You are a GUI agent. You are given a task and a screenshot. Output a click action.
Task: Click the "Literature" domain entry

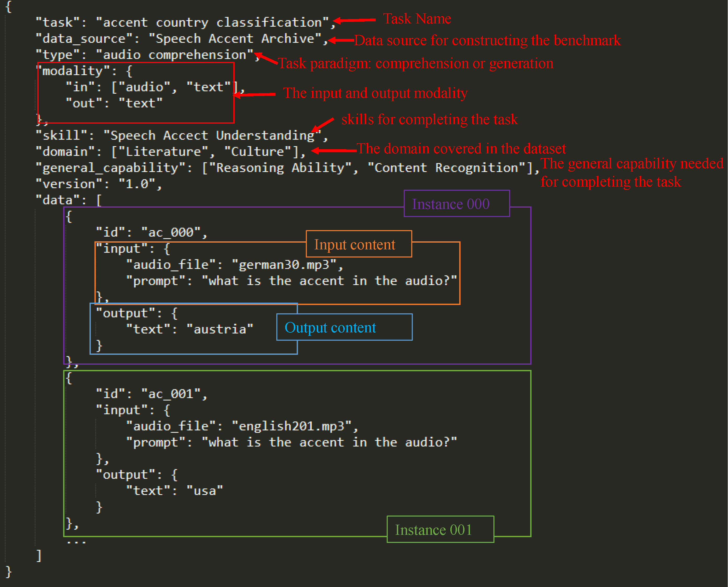click(x=163, y=152)
